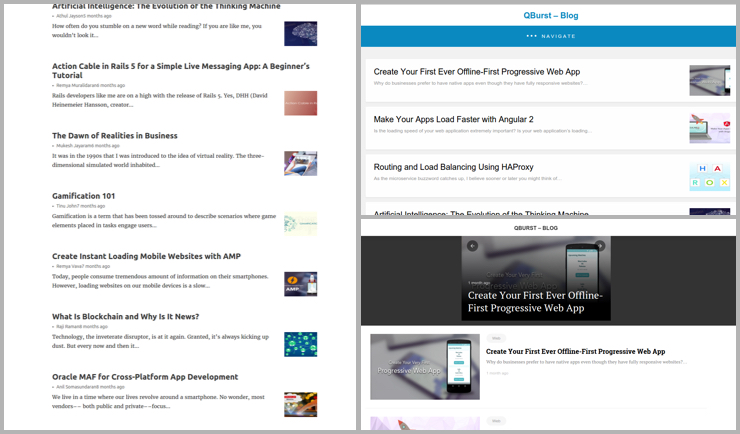
Task: Click excerpt 'Is the loading speed of your web application'
Action: pos(482,131)
